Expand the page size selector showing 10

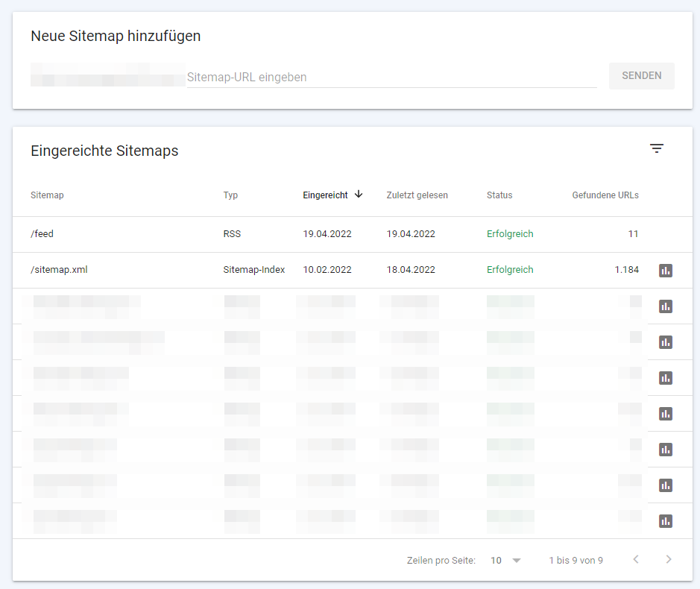click(505, 560)
